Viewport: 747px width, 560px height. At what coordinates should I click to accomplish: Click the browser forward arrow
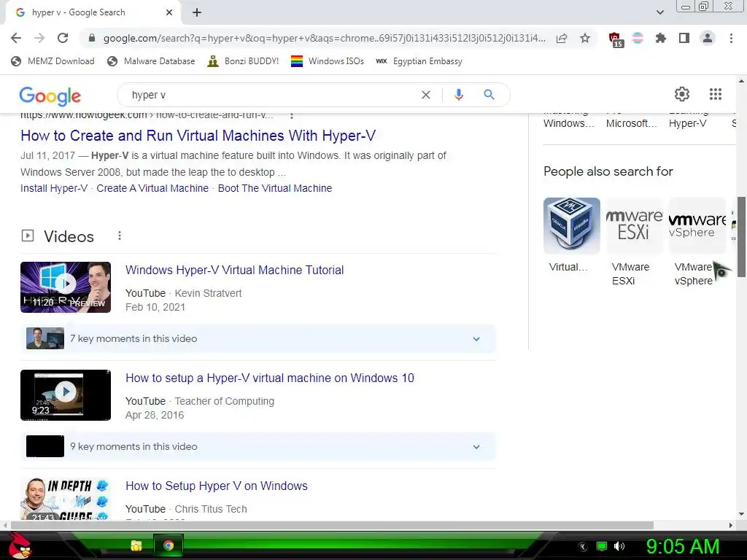pyautogui.click(x=39, y=38)
